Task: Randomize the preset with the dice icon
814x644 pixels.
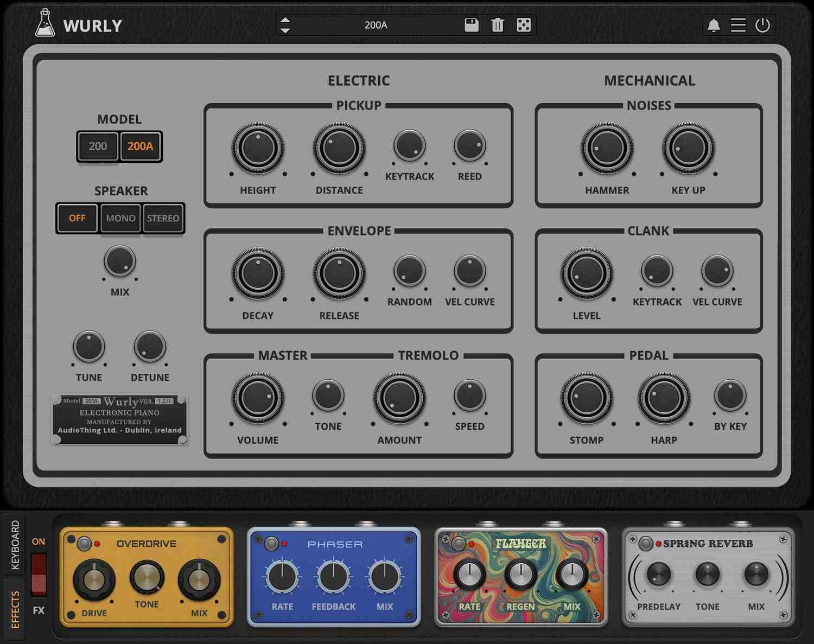Action: 523,25
